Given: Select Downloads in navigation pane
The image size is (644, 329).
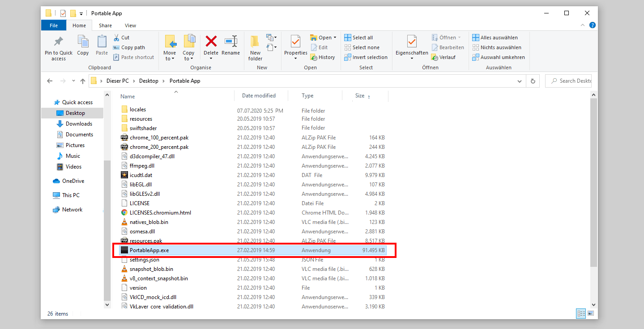Looking at the screenshot, I should point(74,124).
